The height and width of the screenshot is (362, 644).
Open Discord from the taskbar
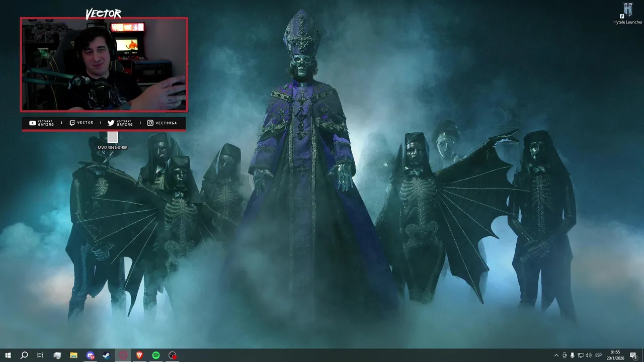[x=90, y=355]
